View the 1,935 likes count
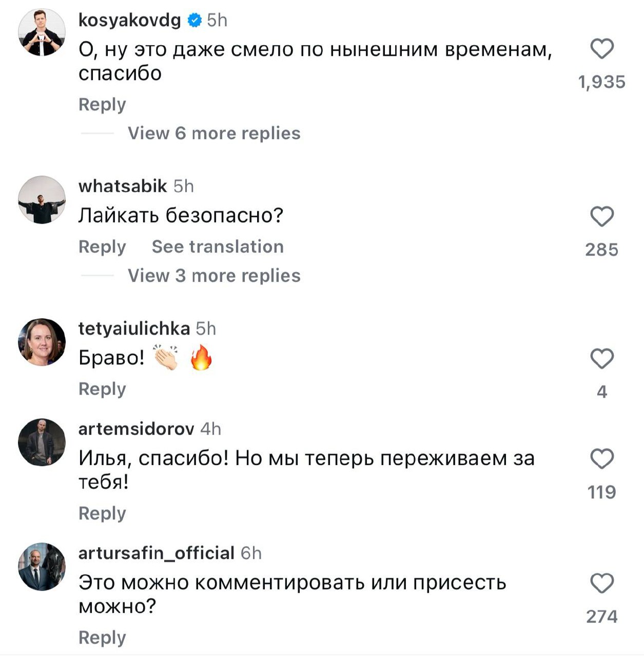 pyautogui.click(x=602, y=82)
